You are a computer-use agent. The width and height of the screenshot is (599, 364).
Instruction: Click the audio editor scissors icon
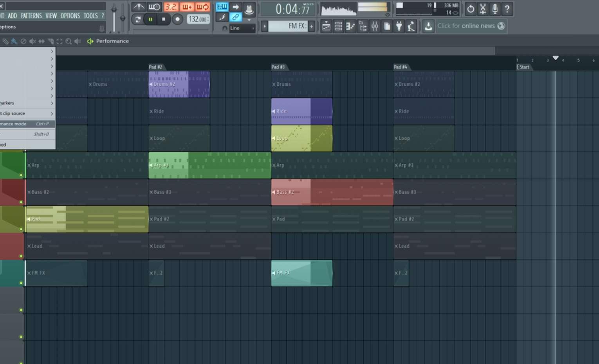(x=483, y=9)
